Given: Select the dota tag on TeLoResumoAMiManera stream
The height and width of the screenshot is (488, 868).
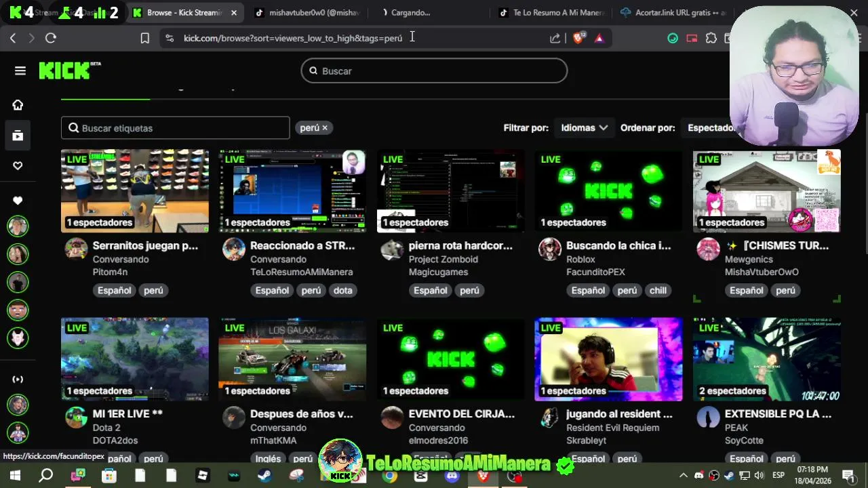Looking at the screenshot, I should [342, 290].
